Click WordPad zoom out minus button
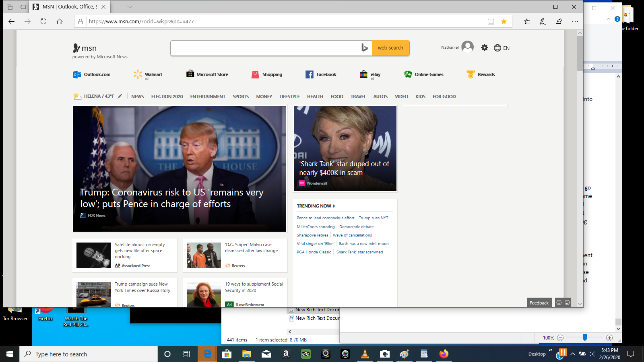The width and height of the screenshot is (644, 362). click(x=560, y=338)
